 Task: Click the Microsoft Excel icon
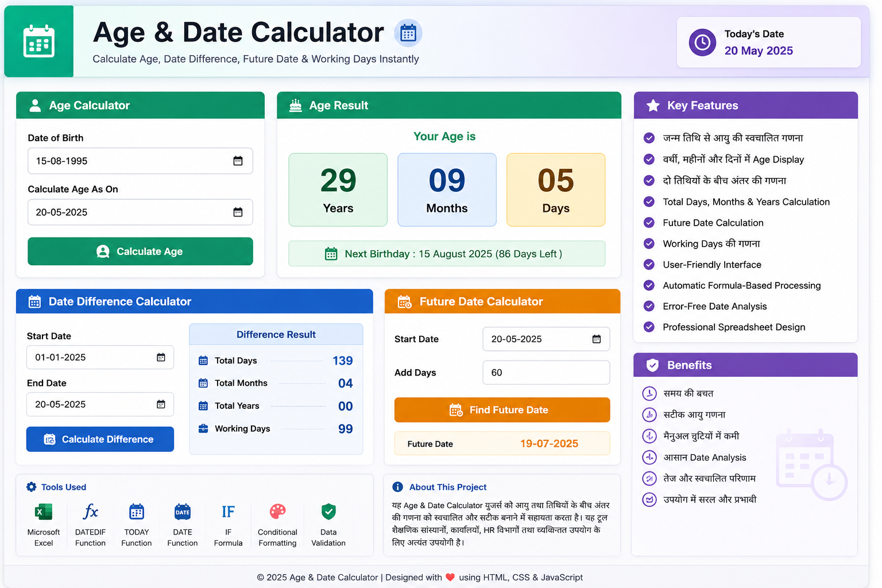click(x=44, y=512)
